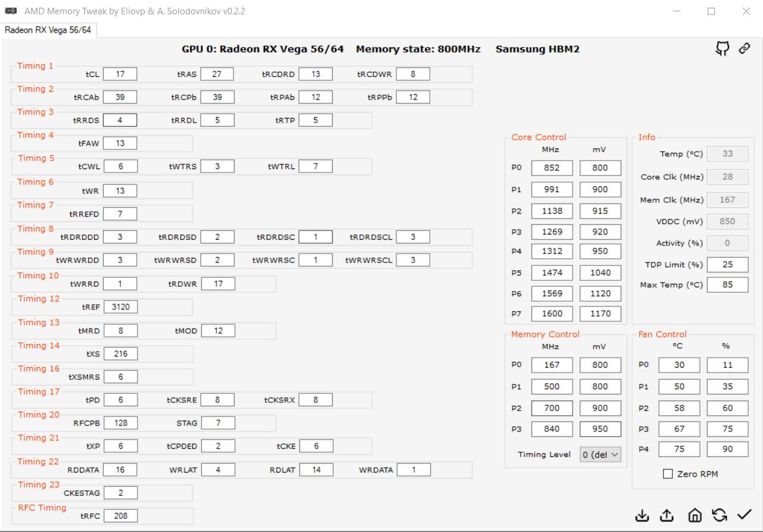The width and height of the screenshot is (763, 532).
Task: Click the refresh arrows icon
Action: click(719, 515)
